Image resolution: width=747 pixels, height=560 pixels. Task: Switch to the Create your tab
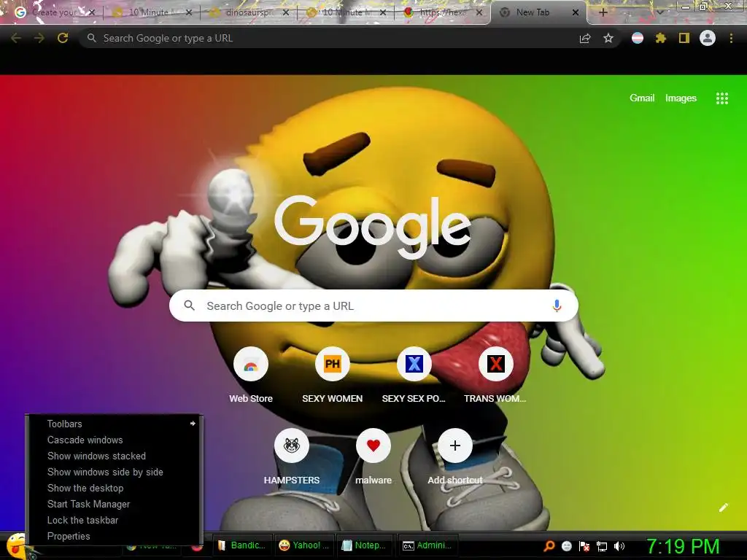[x=53, y=12]
